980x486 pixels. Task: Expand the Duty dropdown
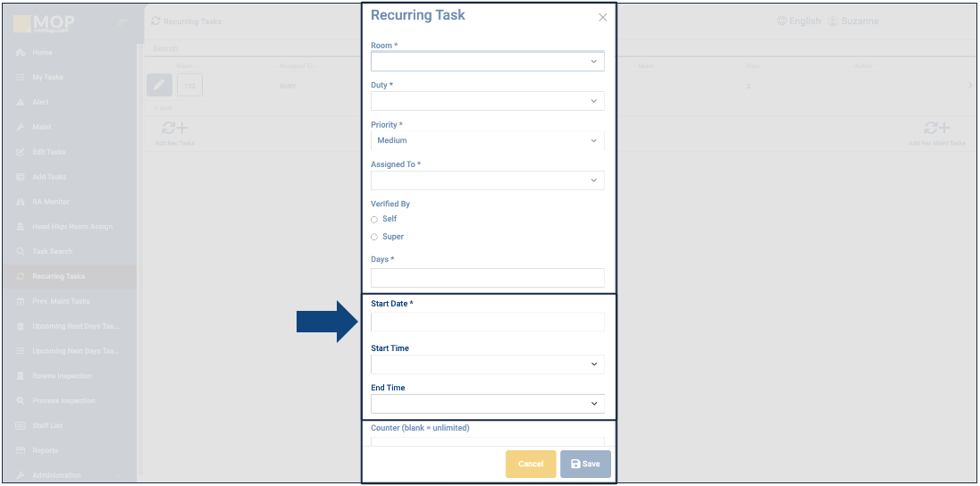tap(487, 101)
